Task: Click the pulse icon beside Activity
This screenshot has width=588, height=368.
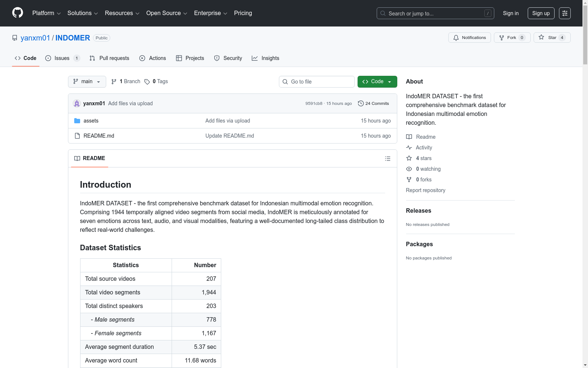Action: click(x=409, y=148)
